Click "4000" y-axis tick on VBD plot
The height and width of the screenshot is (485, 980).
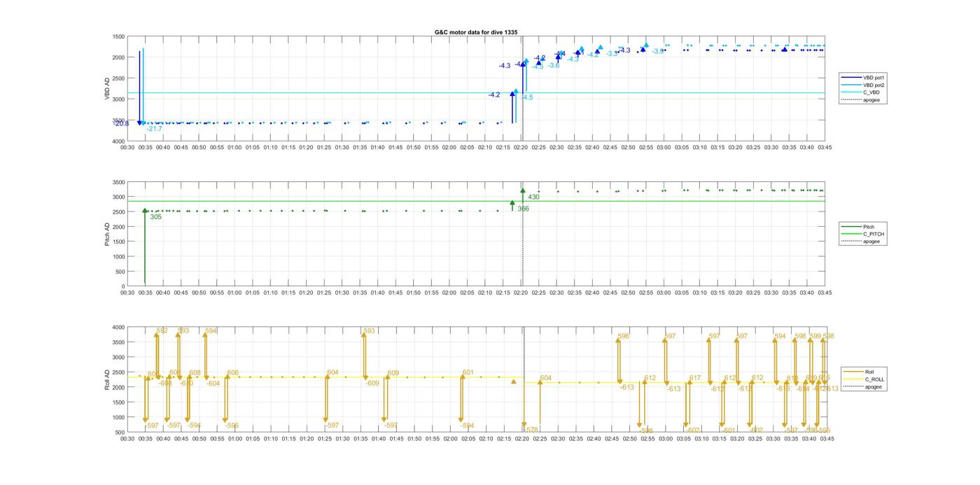tap(118, 141)
